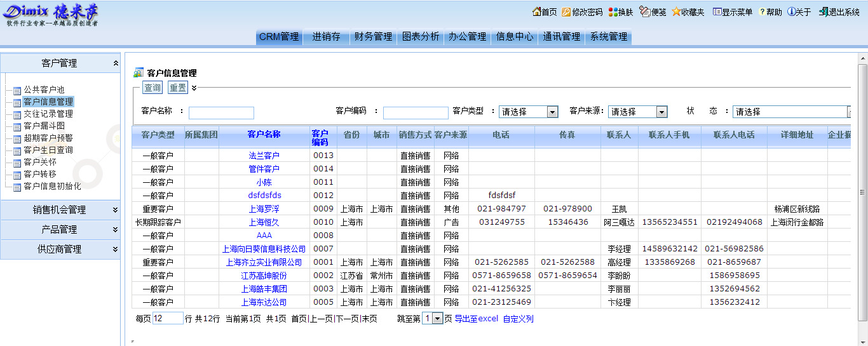Open the 客户类型 dropdown
868x346 pixels.
(x=552, y=112)
